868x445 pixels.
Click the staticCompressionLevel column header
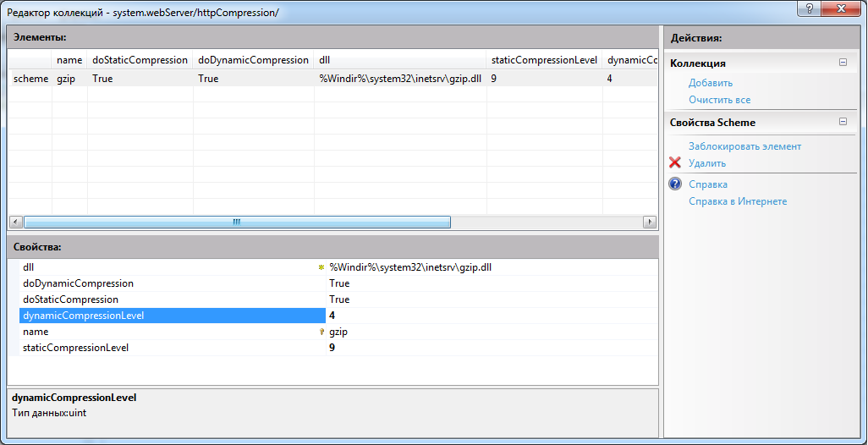544,60
